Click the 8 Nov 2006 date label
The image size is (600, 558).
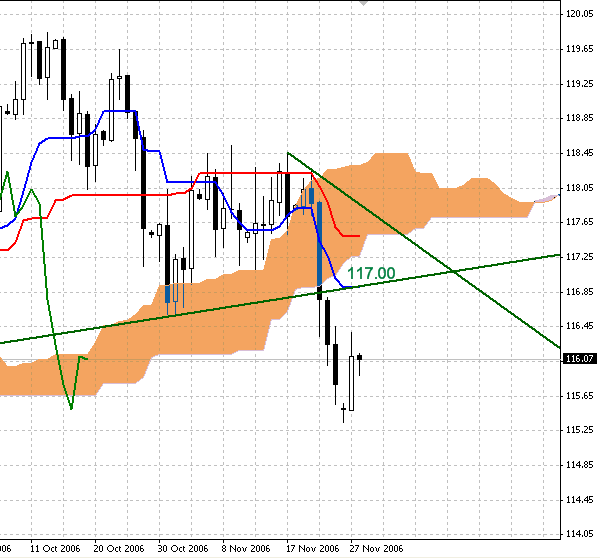coord(246,549)
